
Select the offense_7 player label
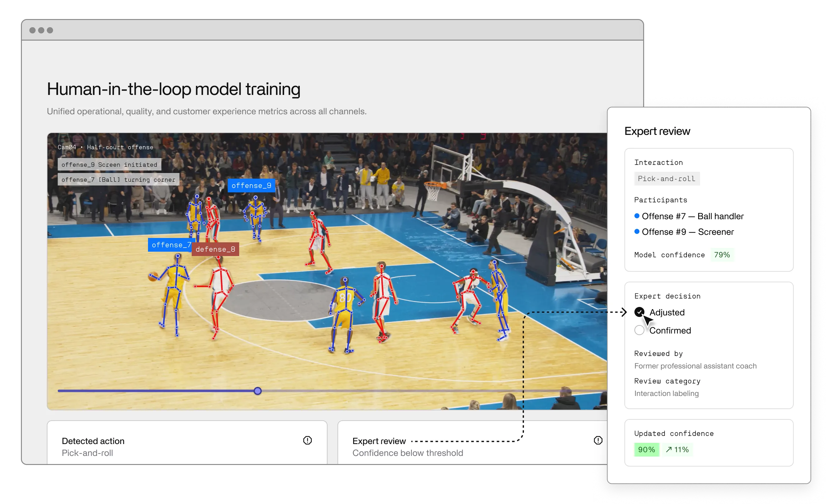click(171, 245)
